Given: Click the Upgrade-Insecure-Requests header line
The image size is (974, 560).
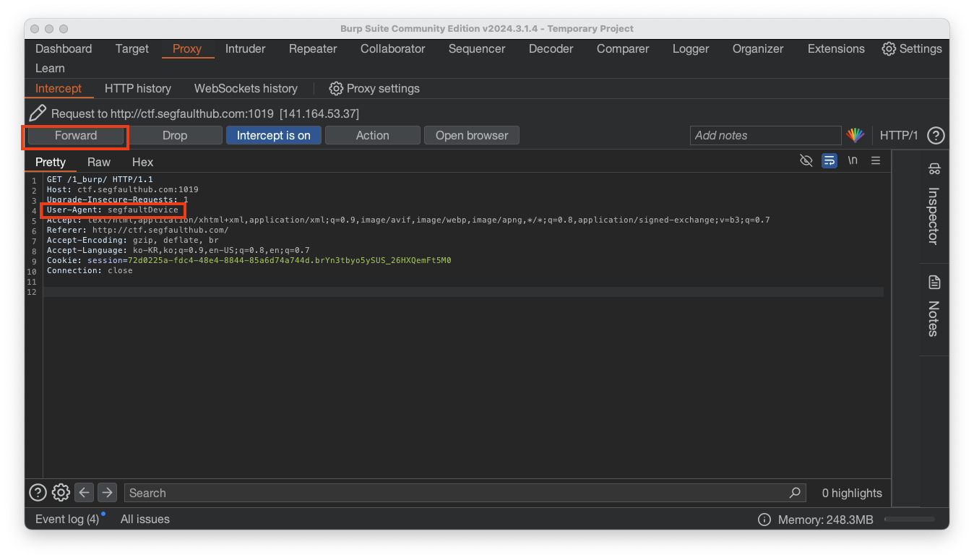Looking at the screenshot, I should (118, 199).
